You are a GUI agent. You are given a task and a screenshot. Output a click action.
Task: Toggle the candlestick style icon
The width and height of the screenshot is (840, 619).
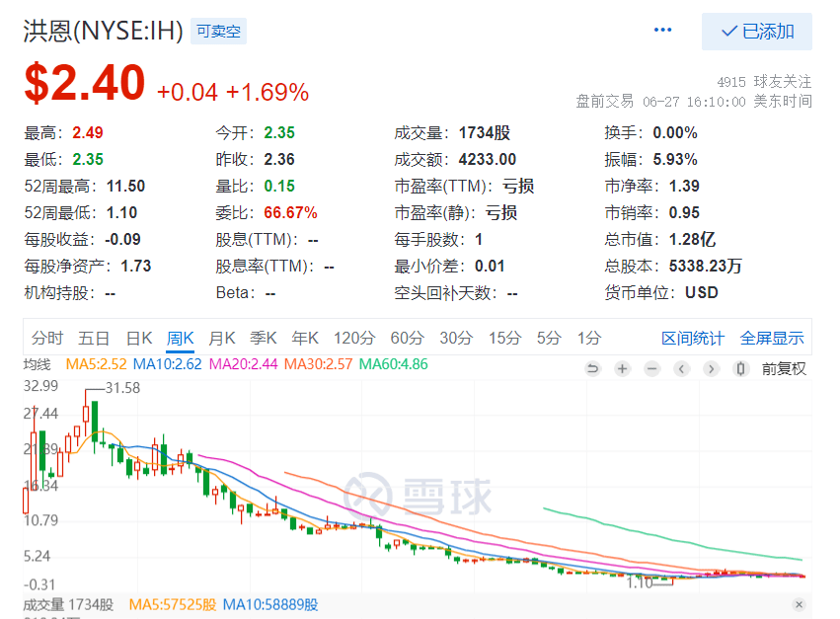[740, 369]
